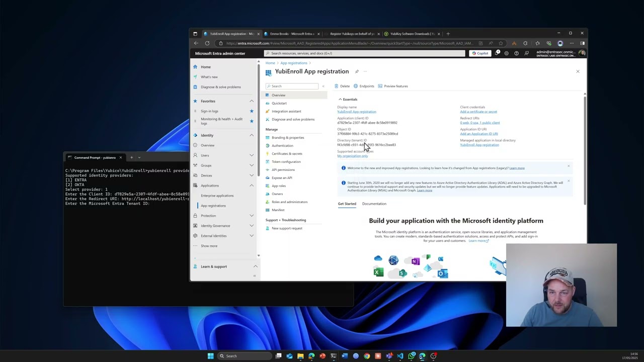This screenshot has width=644, height=362.
Task: Open the Manifest blade item
Action: pos(278,210)
